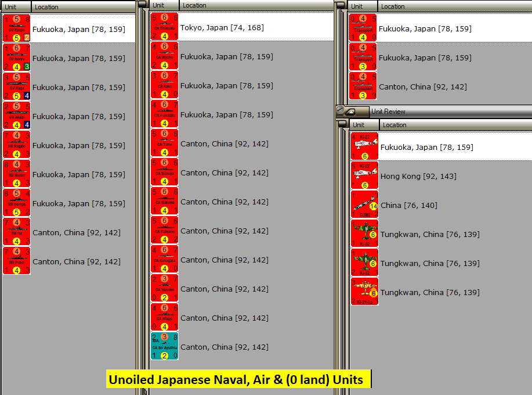The height and width of the screenshot is (395, 532).
Task: Click the Fukuoka location beside BB Kongo
Action: coord(79,203)
